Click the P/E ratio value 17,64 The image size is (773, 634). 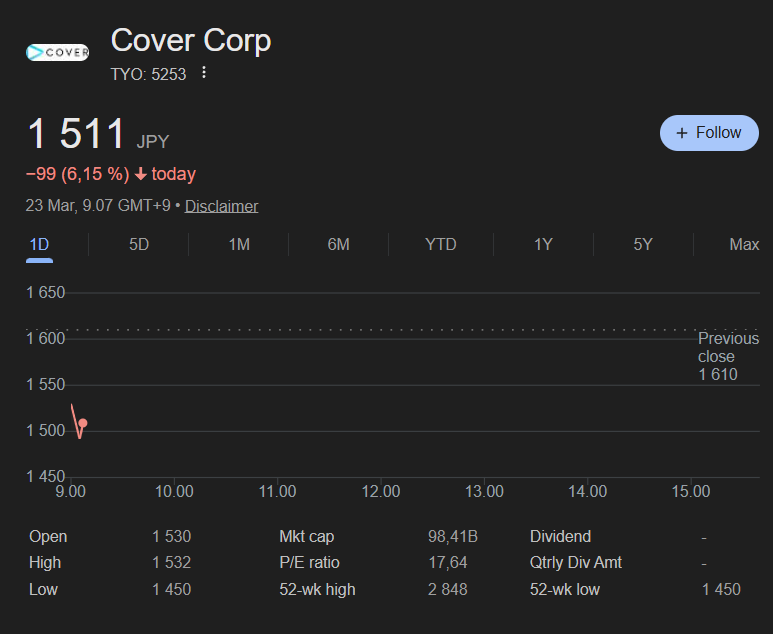[x=447, y=563]
